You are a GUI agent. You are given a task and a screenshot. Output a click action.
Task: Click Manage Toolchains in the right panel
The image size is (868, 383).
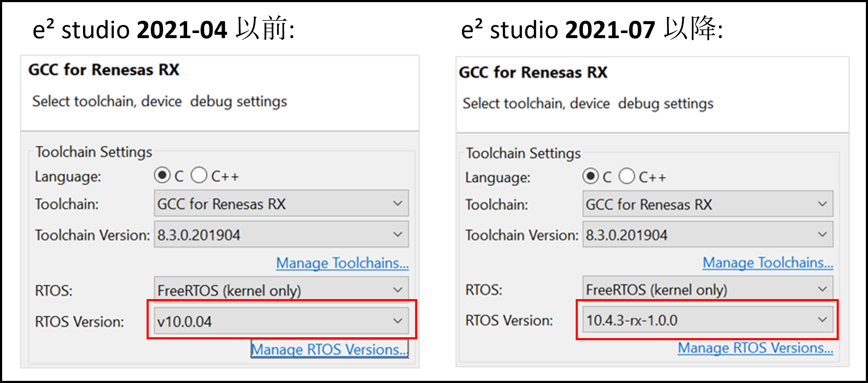coord(767,262)
